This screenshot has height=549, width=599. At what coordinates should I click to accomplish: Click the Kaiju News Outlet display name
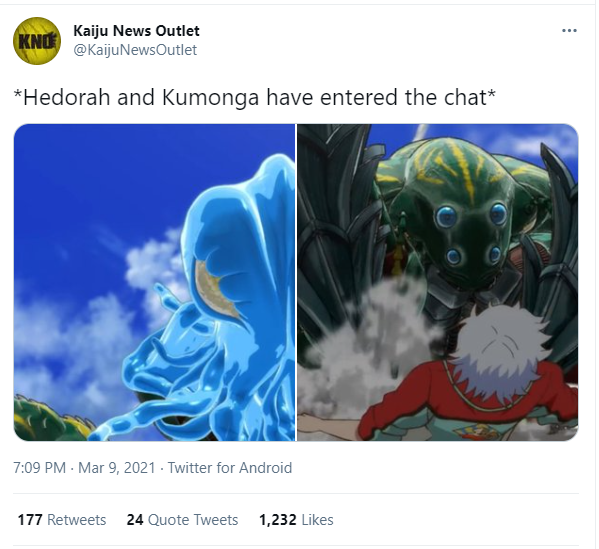136,31
